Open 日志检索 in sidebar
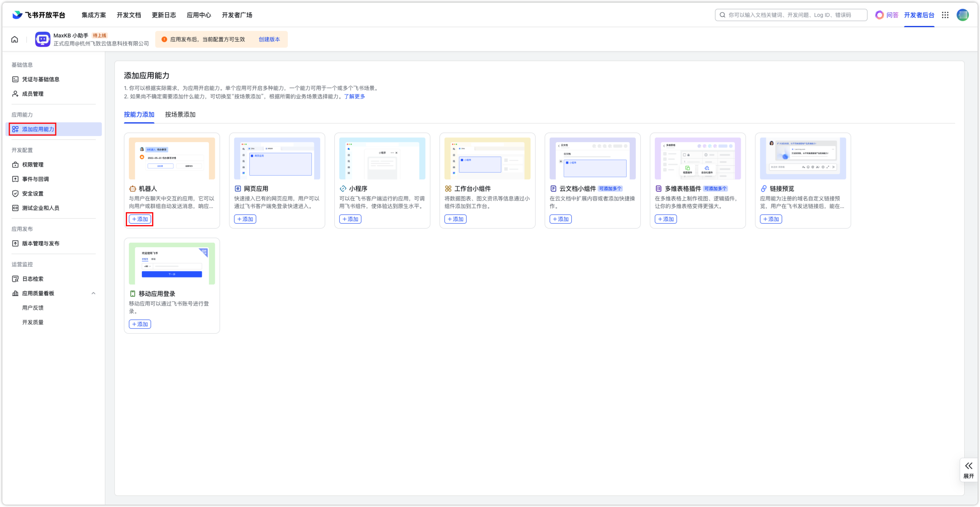 coord(33,279)
